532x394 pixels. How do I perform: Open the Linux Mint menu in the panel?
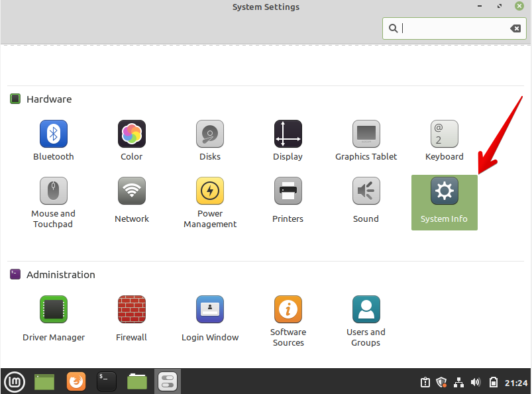[x=15, y=382]
